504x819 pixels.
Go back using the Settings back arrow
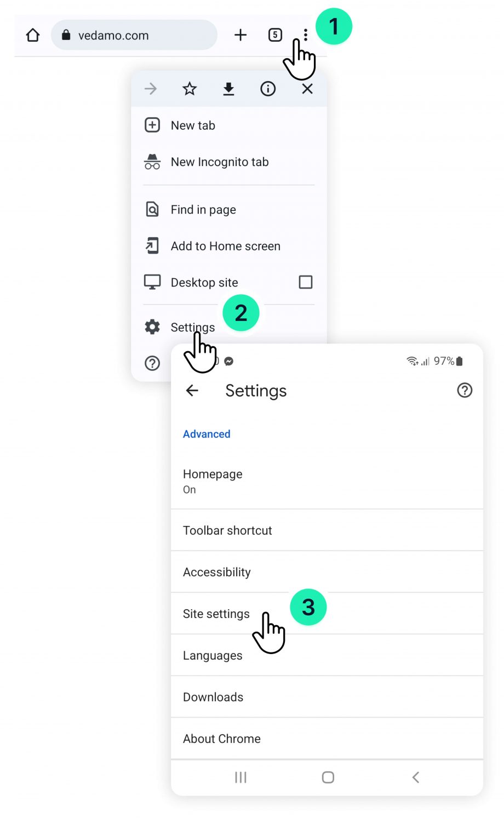(x=192, y=390)
